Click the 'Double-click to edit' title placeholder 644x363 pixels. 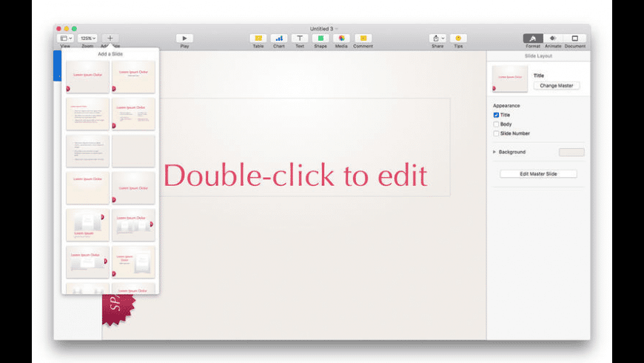(x=295, y=175)
